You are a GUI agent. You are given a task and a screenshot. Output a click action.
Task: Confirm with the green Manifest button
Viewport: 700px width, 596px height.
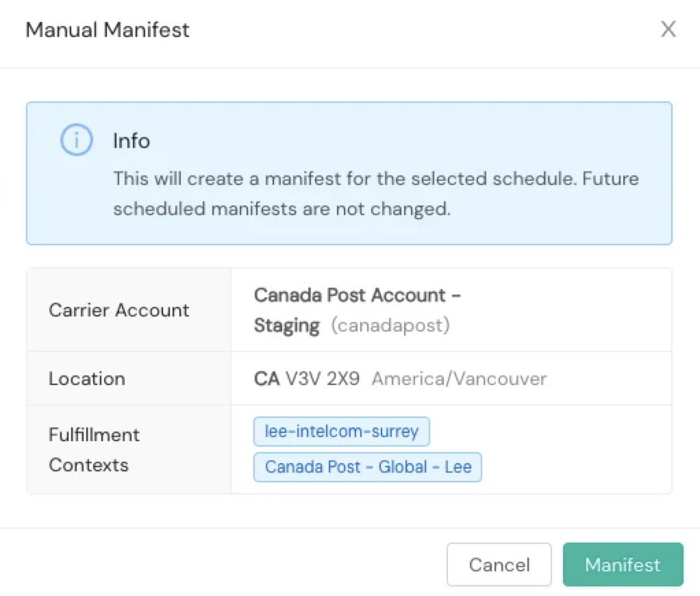[623, 564]
